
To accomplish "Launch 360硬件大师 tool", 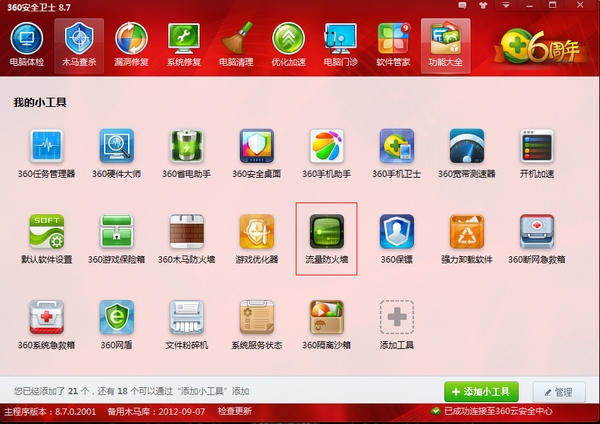I will [116, 153].
